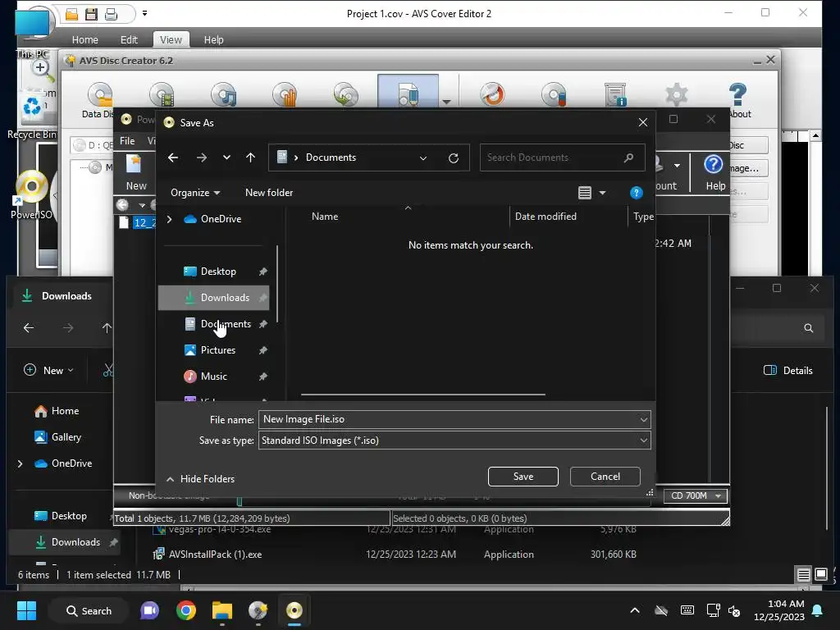
Task: Click the settings gear in AVS Disc Creator
Action: [676, 95]
